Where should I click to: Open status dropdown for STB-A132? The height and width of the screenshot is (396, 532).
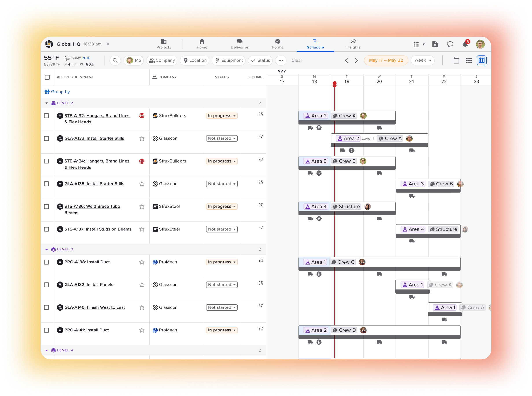pos(222,116)
